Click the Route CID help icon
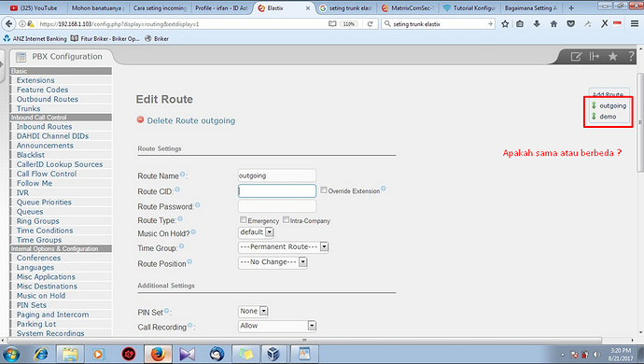644x364 pixels. pyautogui.click(x=177, y=189)
